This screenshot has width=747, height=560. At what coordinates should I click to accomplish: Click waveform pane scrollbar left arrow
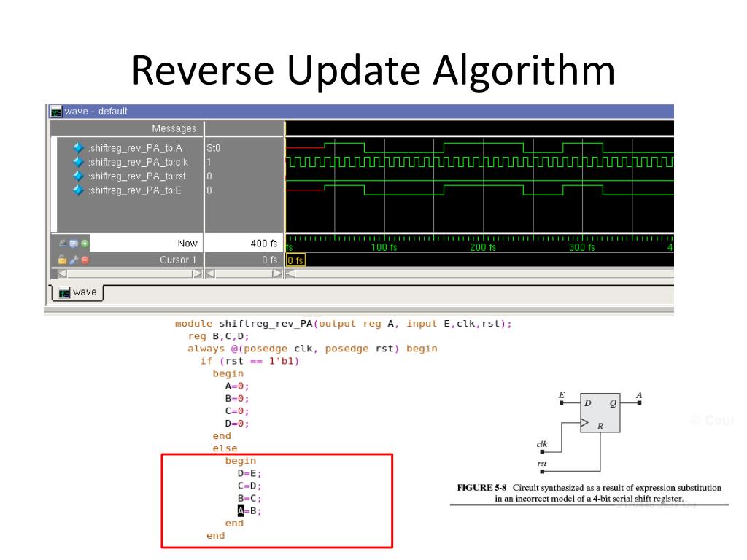290,274
